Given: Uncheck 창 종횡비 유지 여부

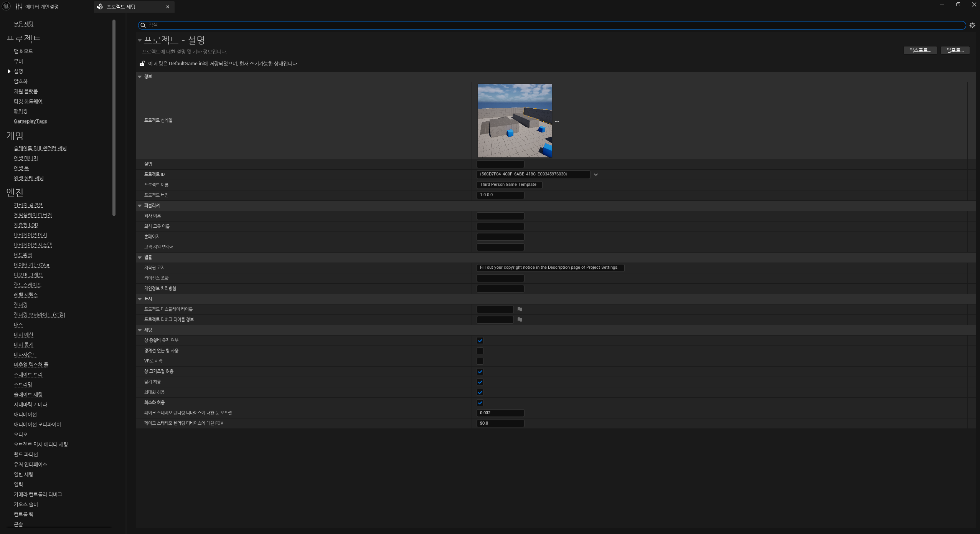Looking at the screenshot, I should coord(480,341).
